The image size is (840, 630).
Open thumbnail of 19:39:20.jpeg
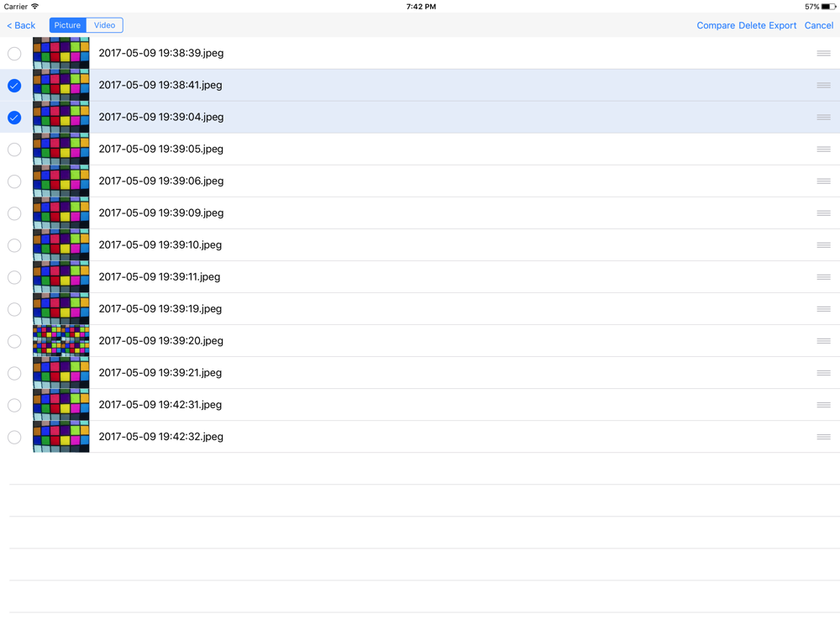[x=61, y=341]
